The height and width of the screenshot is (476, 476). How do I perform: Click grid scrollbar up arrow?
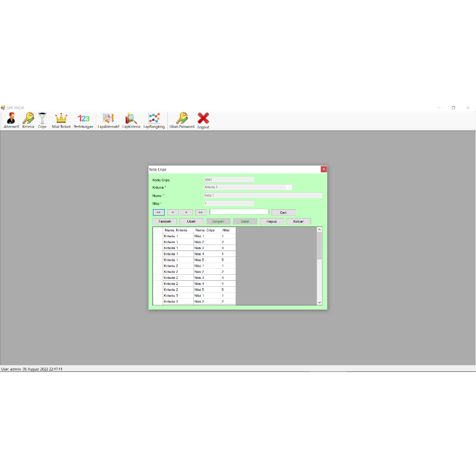[x=319, y=230]
